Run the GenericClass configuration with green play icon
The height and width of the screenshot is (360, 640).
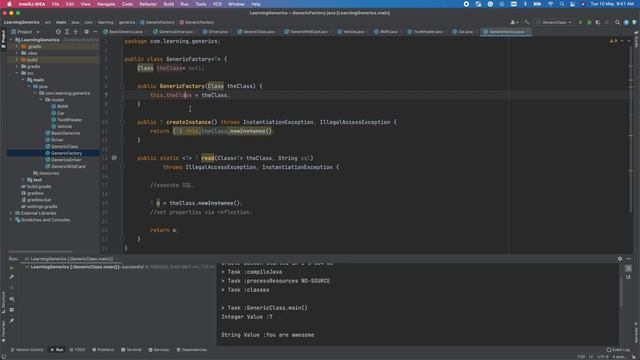580,22
